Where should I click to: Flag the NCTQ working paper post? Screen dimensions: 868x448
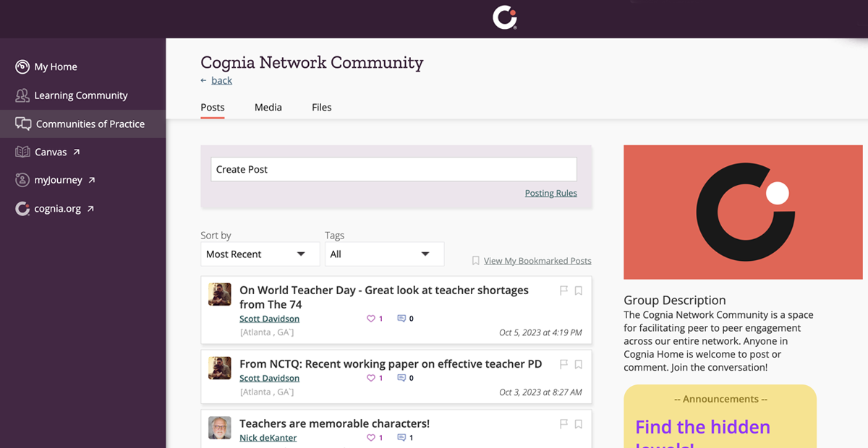(564, 365)
